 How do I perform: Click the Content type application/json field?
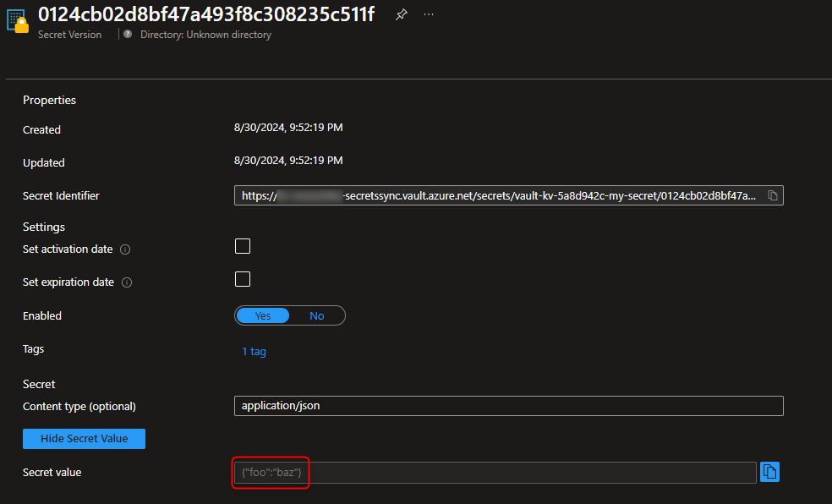[507, 405]
